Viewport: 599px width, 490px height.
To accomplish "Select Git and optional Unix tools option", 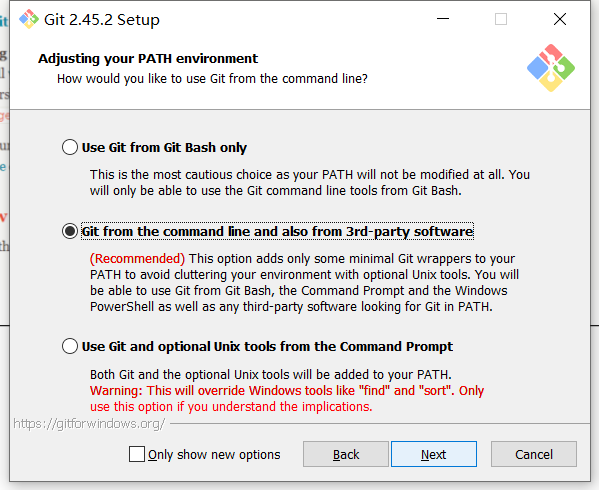I will [x=70, y=346].
